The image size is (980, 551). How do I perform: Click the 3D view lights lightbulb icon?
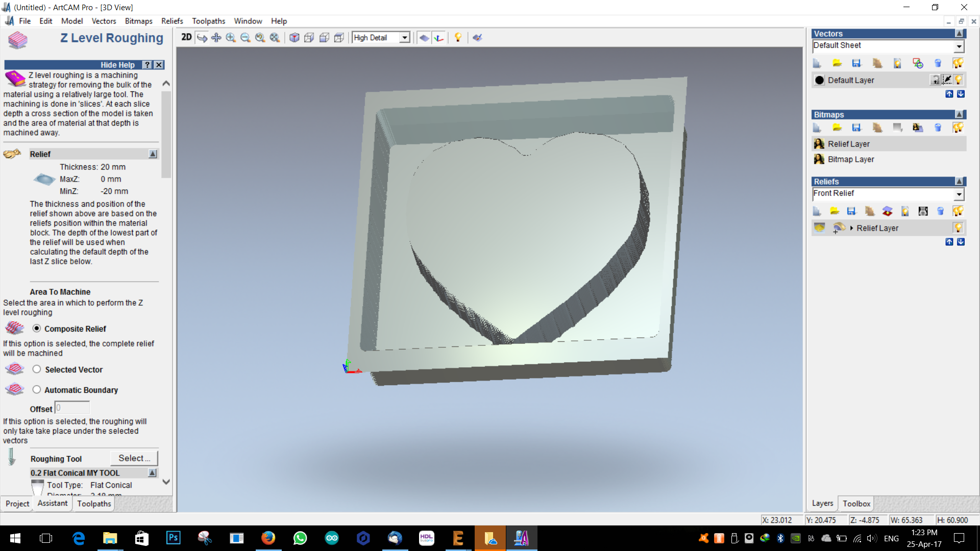tap(458, 37)
